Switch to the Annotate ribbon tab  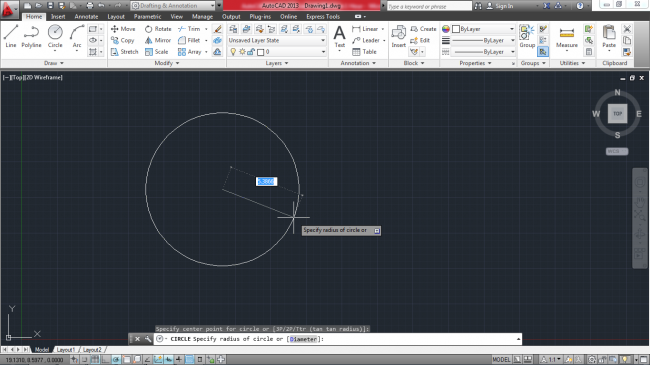(x=86, y=17)
